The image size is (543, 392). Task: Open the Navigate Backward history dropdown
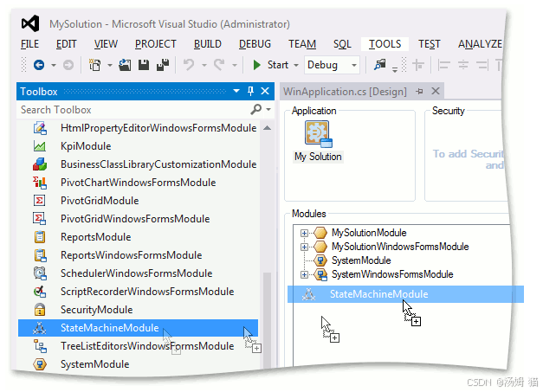(x=54, y=65)
